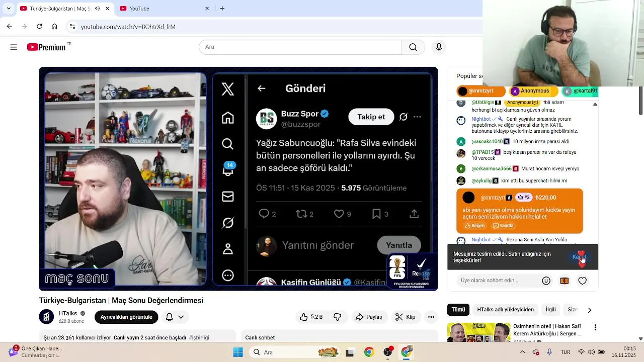Open the OBS Studio taskbar icon
Viewport: 644px width, 362px height.
click(388, 352)
